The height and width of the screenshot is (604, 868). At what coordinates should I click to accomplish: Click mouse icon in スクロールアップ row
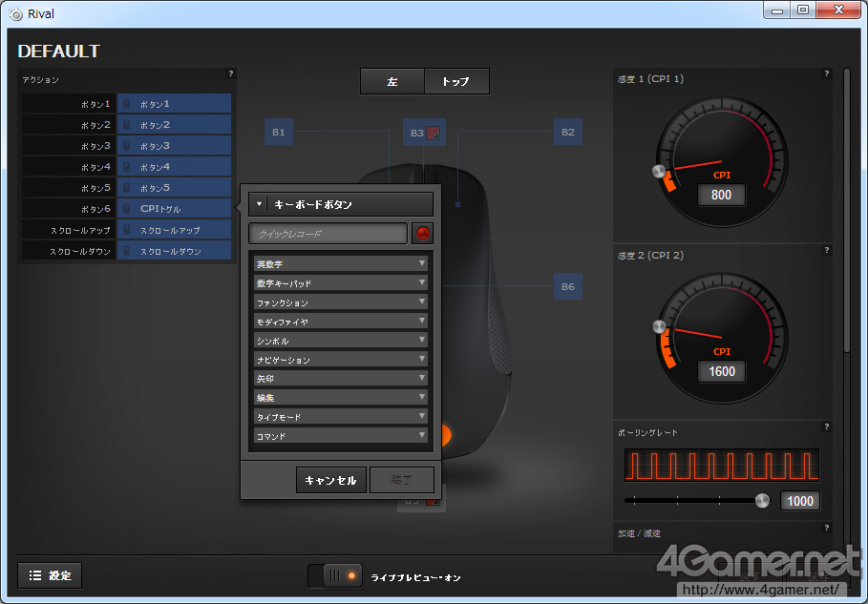(127, 230)
